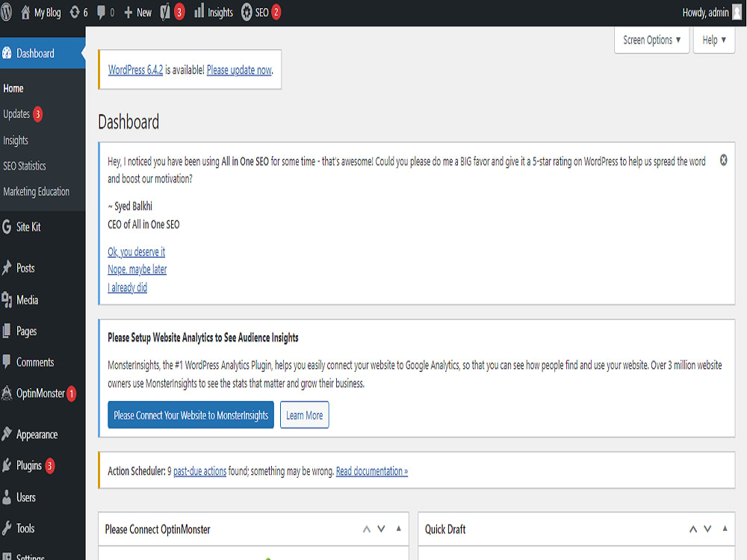The height and width of the screenshot is (560, 747).
Task: Open the Settings menu
Action: [x=30, y=556]
